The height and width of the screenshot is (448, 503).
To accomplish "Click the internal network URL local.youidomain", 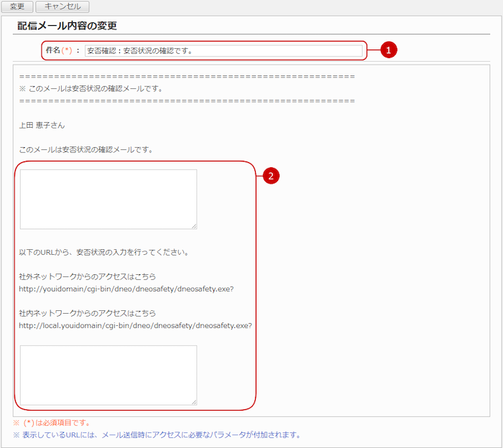I will click(135, 325).
